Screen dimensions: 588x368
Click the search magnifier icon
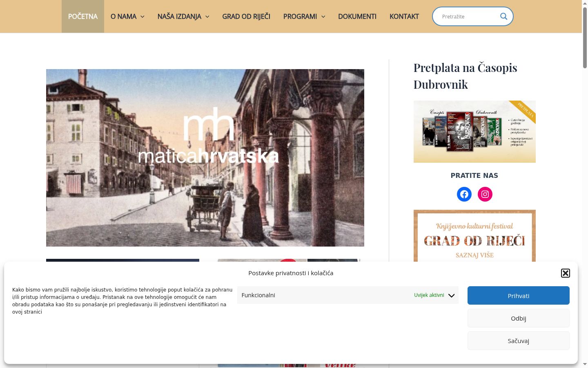[x=503, y=16]
